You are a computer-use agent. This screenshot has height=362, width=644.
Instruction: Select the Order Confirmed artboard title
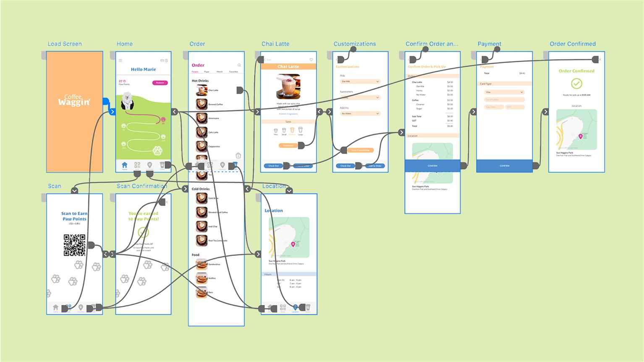[573, 44]
